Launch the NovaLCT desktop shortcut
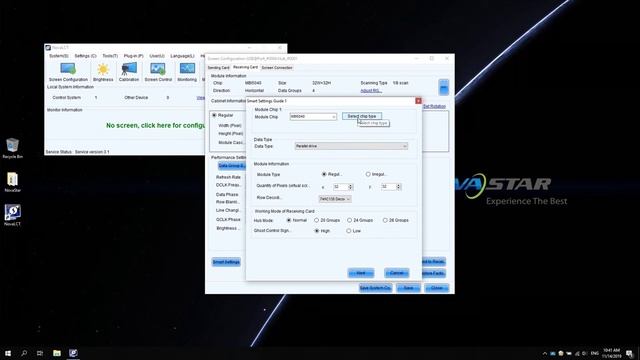This screenshot has width=640, height=360. click(x=12, y=215)
